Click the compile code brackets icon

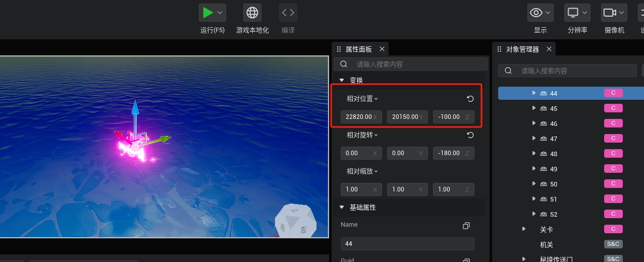click(x=288, y=13)
